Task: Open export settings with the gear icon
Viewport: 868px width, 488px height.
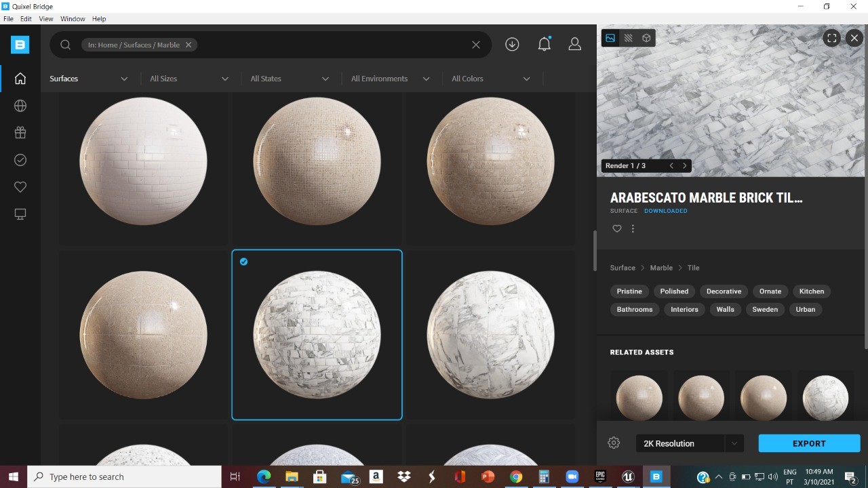Action: [x=614, y=443]
